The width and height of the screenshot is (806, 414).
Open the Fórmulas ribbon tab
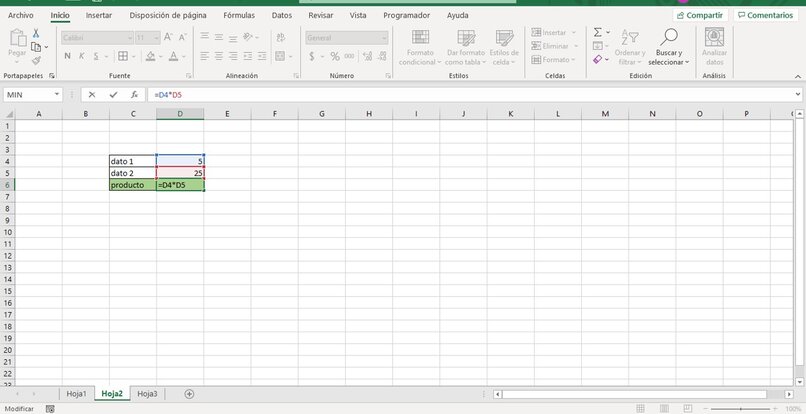pyautogui.click(x=238, y=16)
